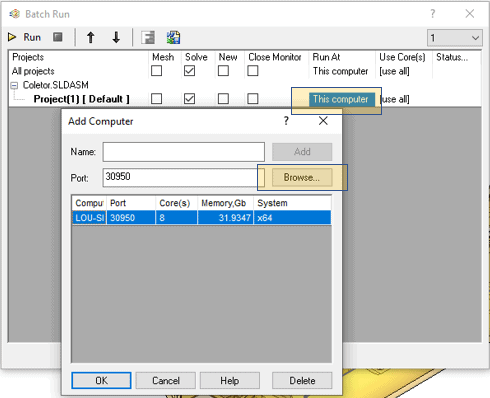Image resolution: width=490 pixels, height=398 pixels.
Task: Click the System column header
Action: click(292, 203)
